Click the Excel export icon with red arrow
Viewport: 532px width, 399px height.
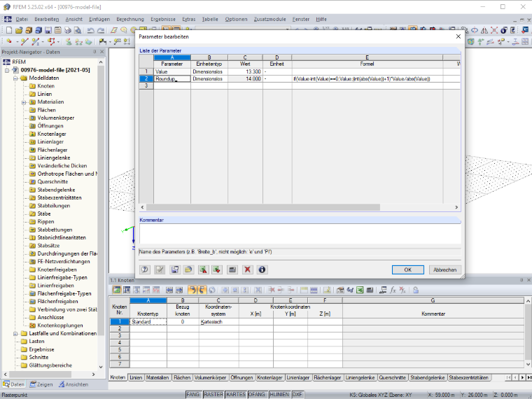click(x=203, y=269)
